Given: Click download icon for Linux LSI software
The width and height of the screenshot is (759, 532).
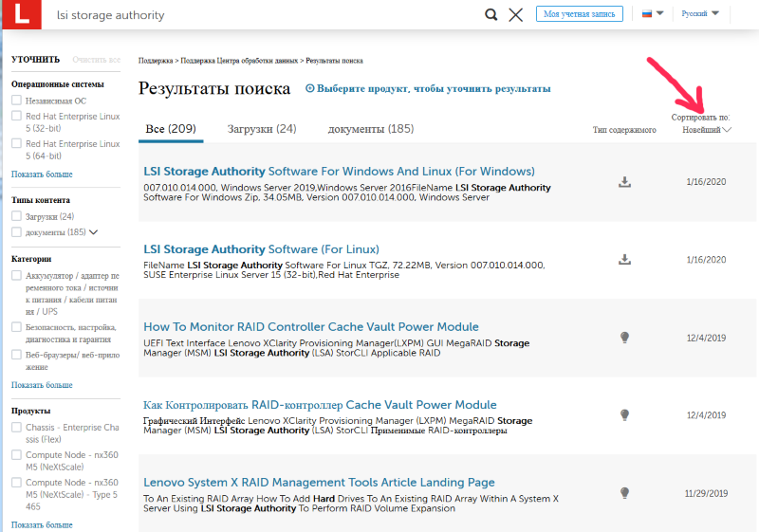Looking at the screenshot, I should (x=625, y=260).
